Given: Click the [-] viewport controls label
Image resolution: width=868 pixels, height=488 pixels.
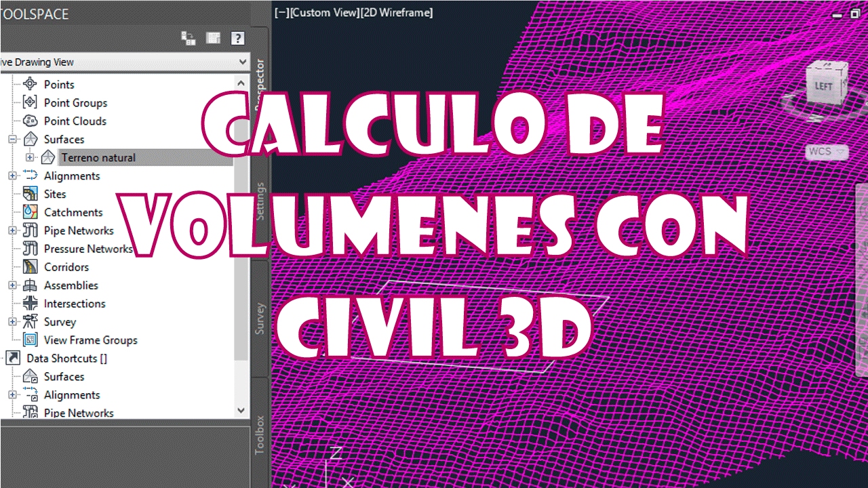Looking at the screenshot, I should pos(281,12).
